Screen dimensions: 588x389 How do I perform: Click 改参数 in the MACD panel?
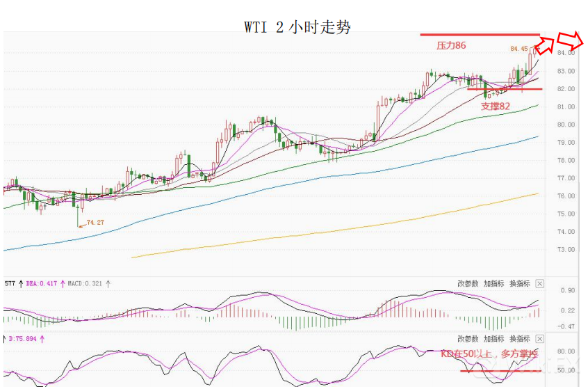[x=468, y=284]
